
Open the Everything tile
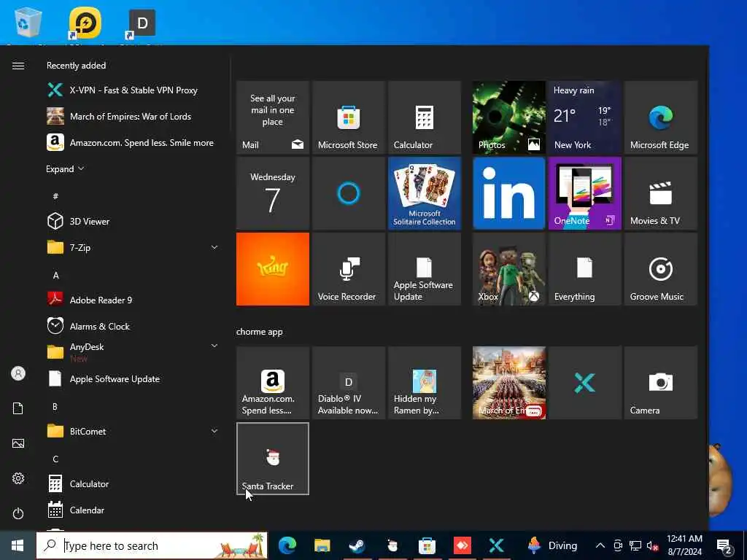[x=584, y=269]
